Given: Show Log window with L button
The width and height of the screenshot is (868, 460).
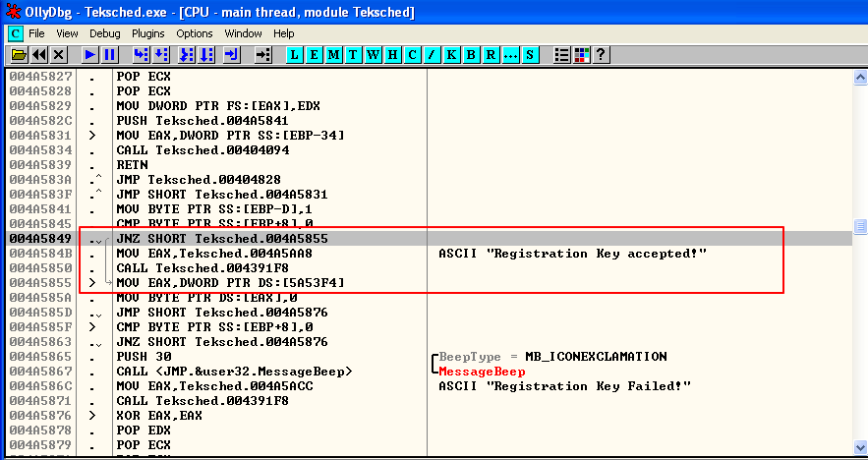Looking at the screenshot, I should [x=295, y=54].
